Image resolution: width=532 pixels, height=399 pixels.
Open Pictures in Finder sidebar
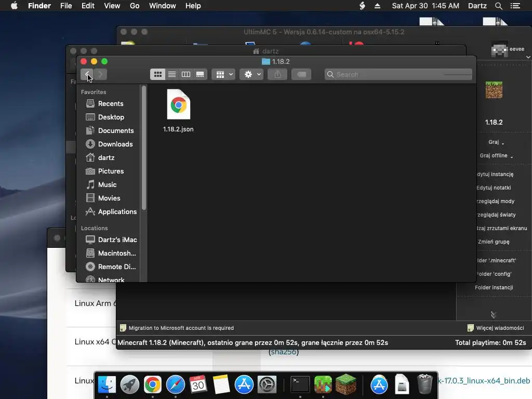pyautogui.click(x=111, y=171)
